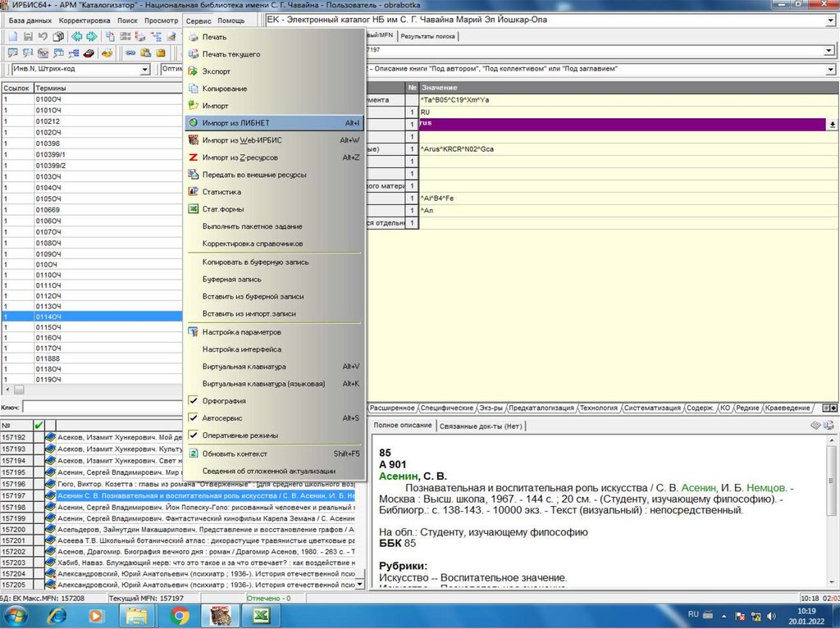Click green checkmark column header in record list
This screenshot has width=840, height=629.
tap(39, 426)
